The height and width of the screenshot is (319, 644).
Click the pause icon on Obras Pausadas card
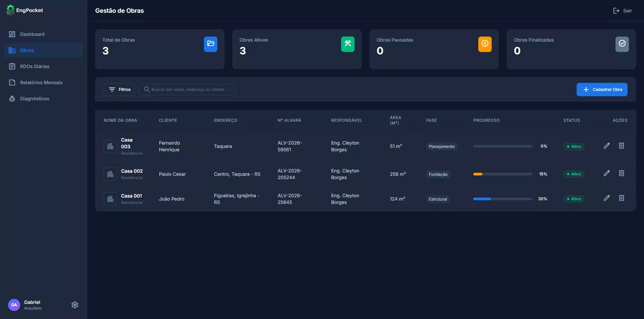click(485, 44)
